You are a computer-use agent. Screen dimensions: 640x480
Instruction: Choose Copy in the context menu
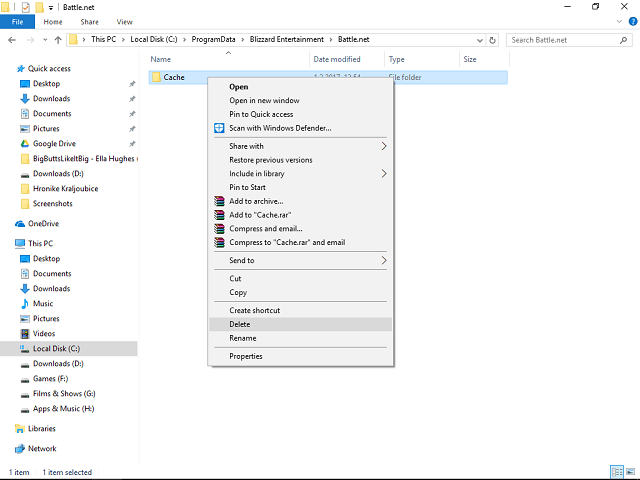(x=300, y=292)
